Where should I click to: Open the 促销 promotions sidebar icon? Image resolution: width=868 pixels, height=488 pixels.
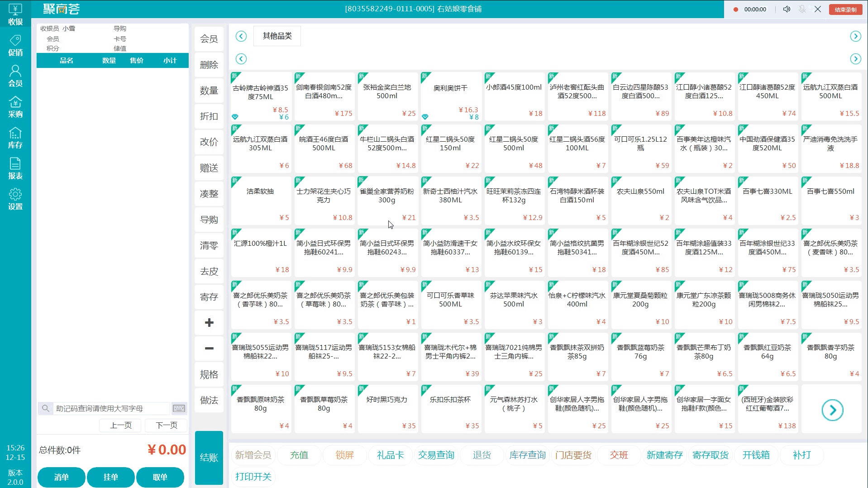pos(15,45)
